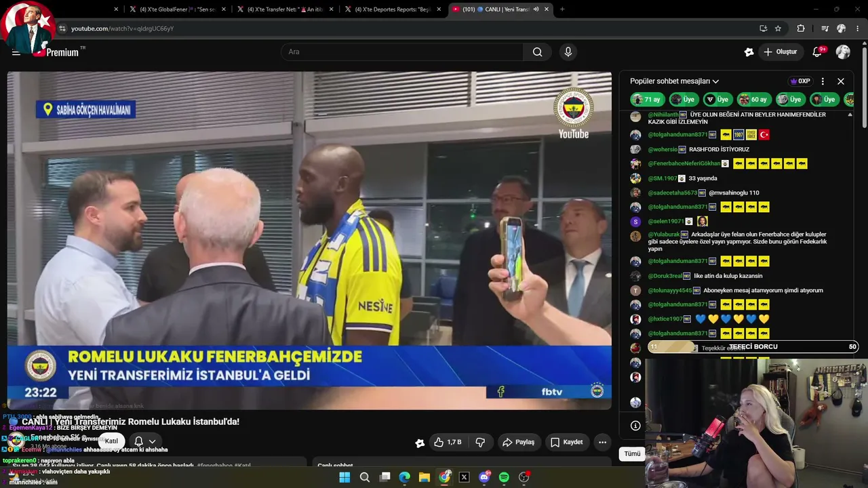
Task: Click the sparkle icon left of the like button
Action: 420,443
